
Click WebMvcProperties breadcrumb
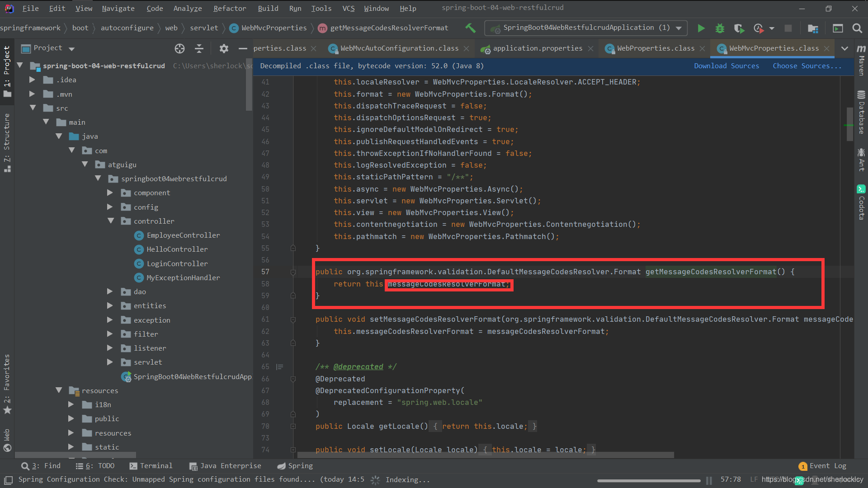[x=269, y=28]
